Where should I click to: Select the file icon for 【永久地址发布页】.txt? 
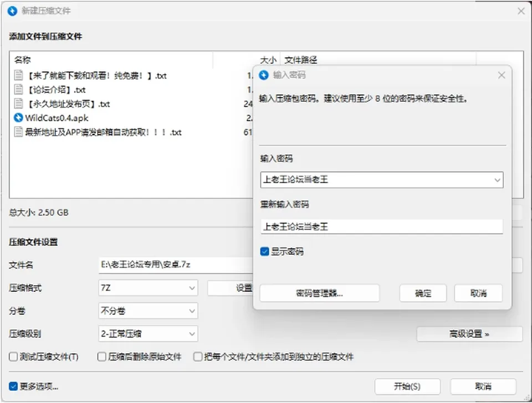point(19,104)
